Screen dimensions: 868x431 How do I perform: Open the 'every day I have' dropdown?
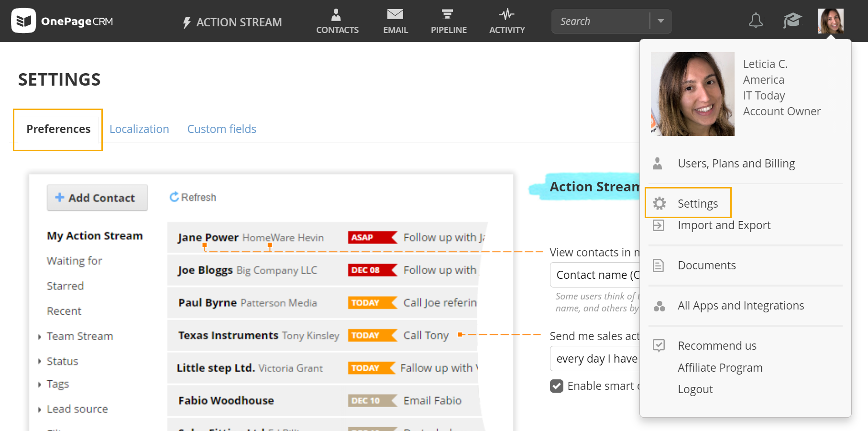click(595, 359)
